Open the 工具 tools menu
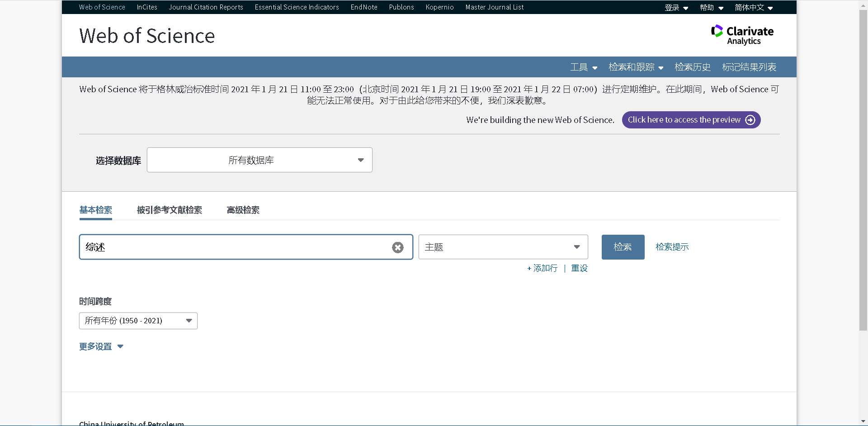Viewport: 868px width, 426px height. 583,67
